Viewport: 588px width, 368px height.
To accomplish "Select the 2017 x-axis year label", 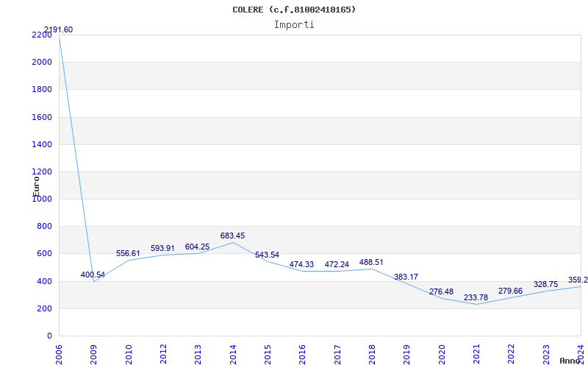I will click(x=337, y=354).
